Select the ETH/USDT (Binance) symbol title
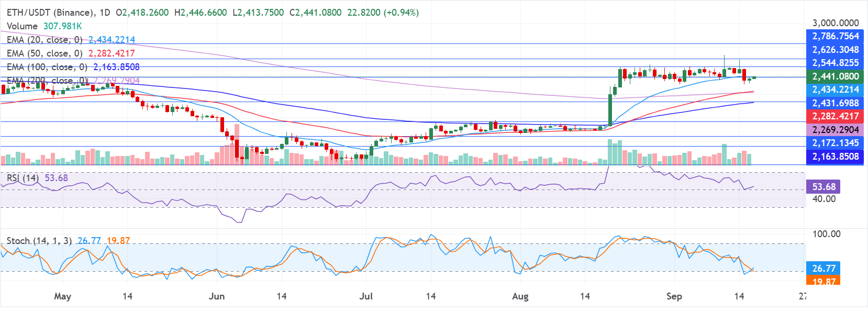 click(51, 12)
